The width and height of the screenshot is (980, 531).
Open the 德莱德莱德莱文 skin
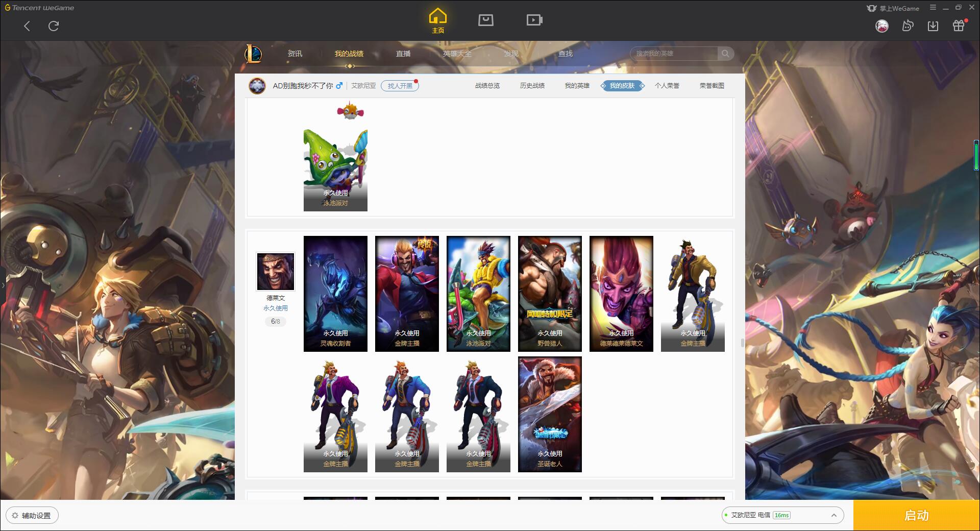point(621,294)
